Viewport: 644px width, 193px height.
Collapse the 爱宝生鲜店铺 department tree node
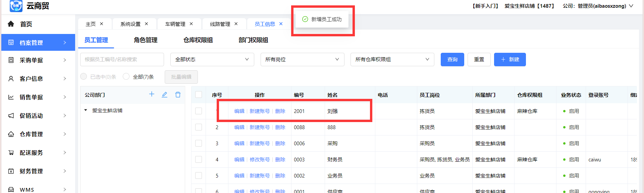(86, 110)
